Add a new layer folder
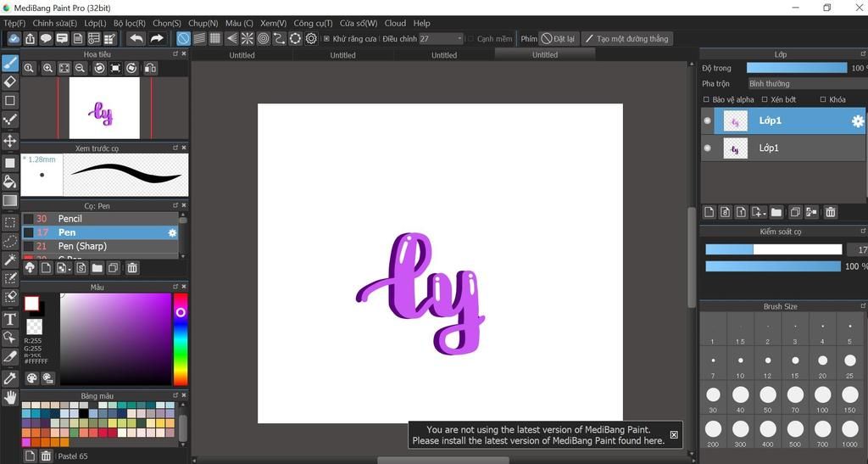 [x=776, y=212]
